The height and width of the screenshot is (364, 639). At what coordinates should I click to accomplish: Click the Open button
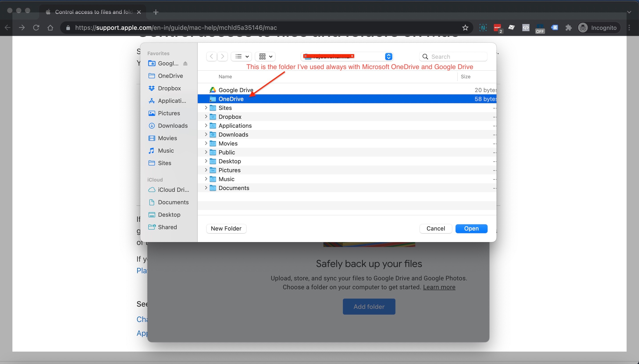pos(471,229)
